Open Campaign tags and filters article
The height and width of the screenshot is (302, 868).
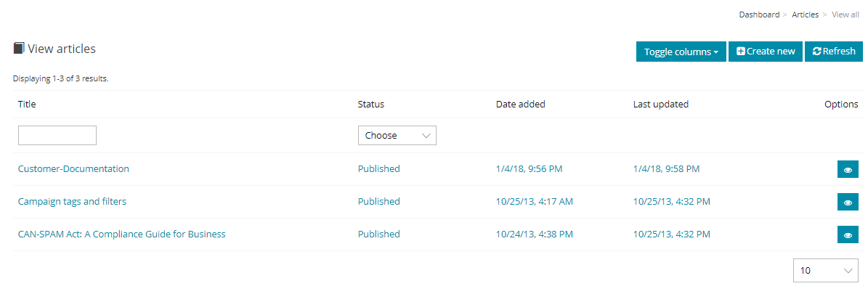pyautogui.click(x=72, y=201)
